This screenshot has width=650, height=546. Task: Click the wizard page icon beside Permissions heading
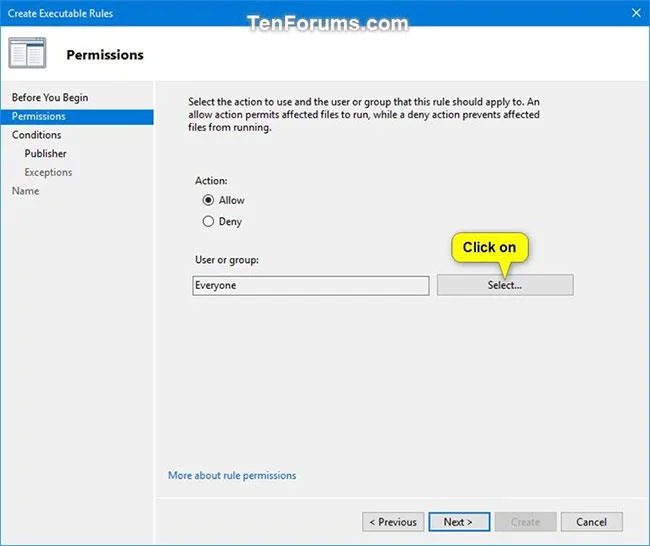click(x=27, y=53)
